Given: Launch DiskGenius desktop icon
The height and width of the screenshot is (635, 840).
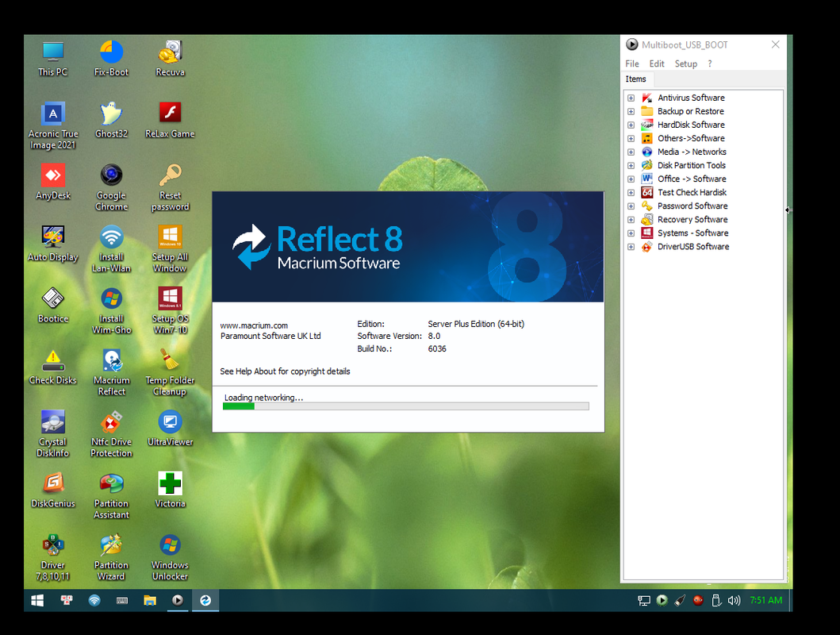Looking at the screenshot, I should (53, 491).
